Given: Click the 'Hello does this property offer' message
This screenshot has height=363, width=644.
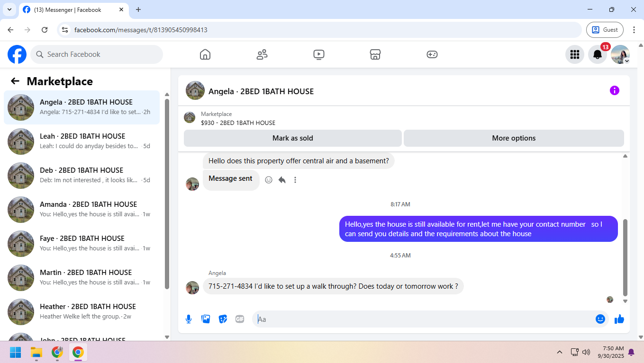Looking at the screenshot, I should 299,161.
